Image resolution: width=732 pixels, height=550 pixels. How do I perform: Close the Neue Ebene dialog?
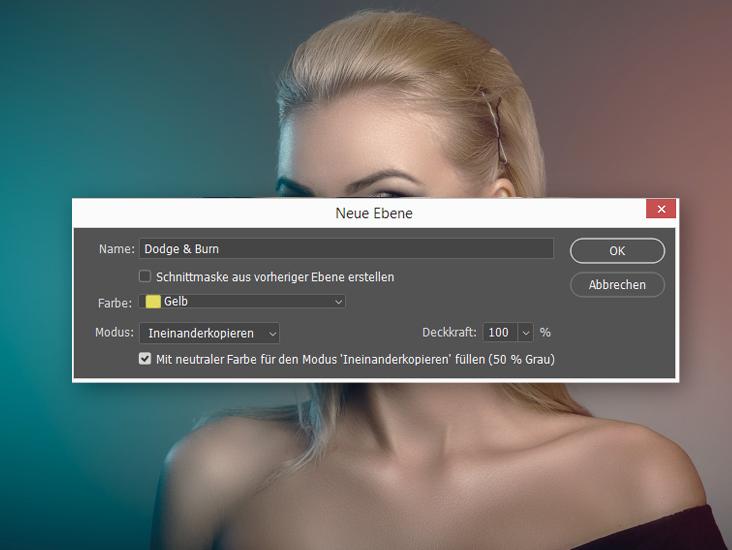660,210
